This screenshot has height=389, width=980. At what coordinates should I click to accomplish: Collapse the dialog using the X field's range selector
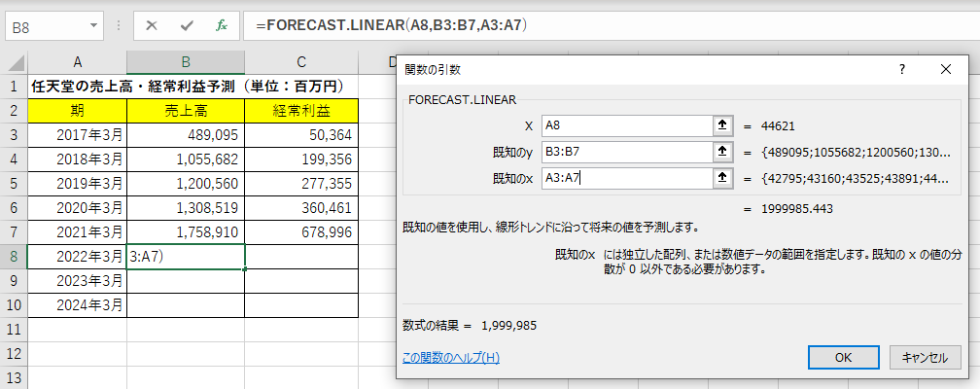tap(722, 125)
